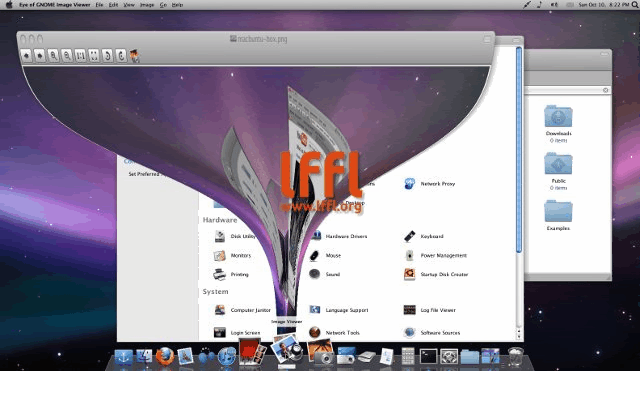640x400 pixels.
Task: Open the Terminal icon in the dock
Action: tap(428, 355)
